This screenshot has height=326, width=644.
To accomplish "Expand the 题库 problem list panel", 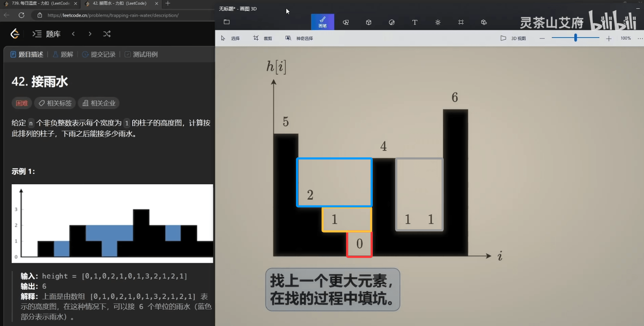I will tap(47, 34).
